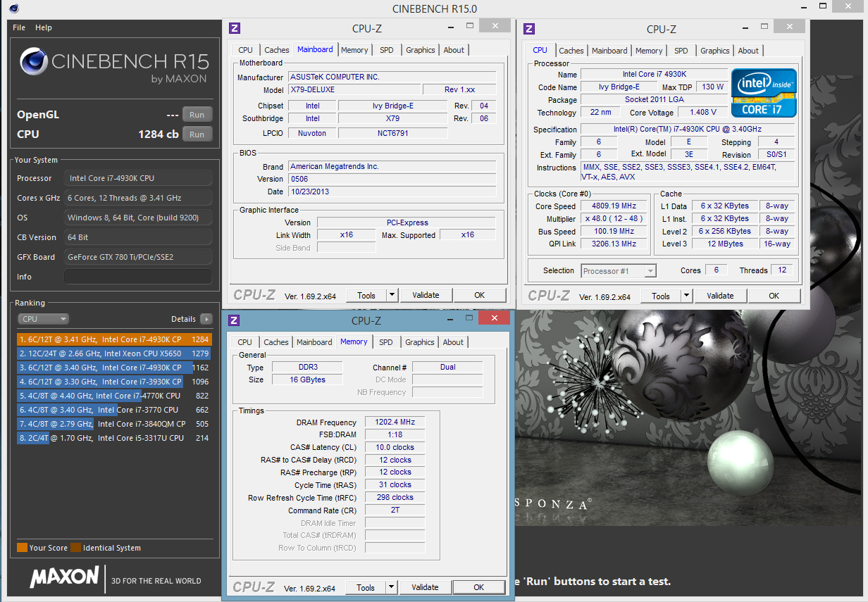This screenshot has width=868, height=602.
Task: Open SPD tab in Mainboard window
Action: (x=387, y=50)
